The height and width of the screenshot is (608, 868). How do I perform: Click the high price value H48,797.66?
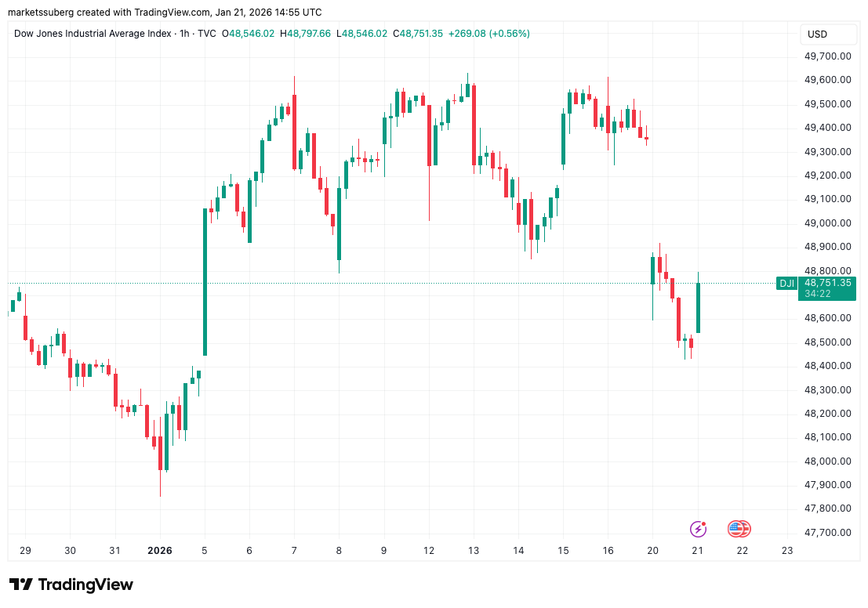tap(308, 34)
